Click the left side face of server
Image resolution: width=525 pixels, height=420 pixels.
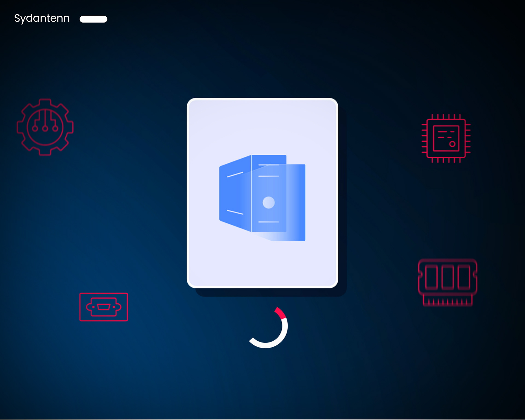(235, 194)
